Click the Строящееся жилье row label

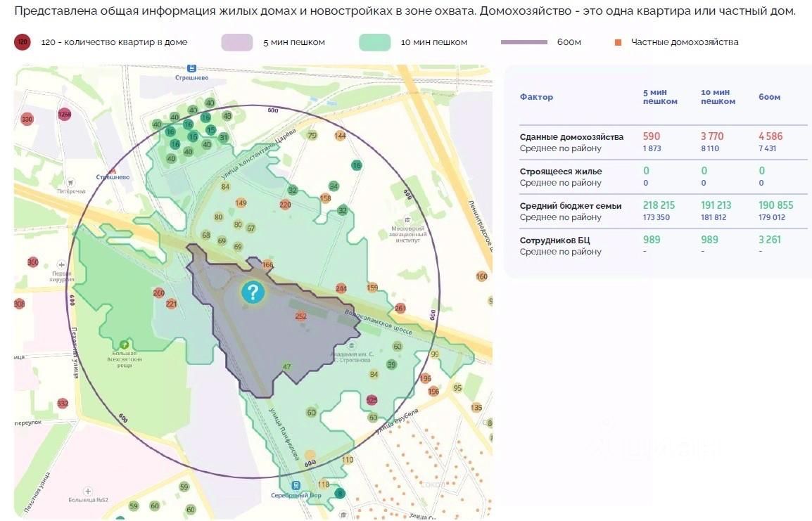[561, 172]
